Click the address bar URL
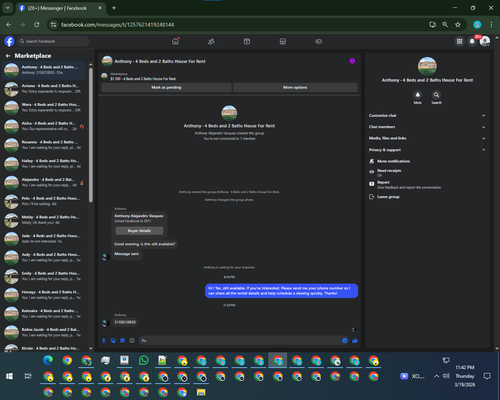Image resolution: width=500 pixels, height=400 pixels. (x=117, y=25)
